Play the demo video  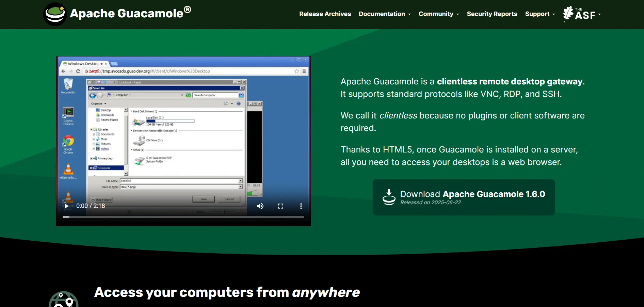[67, 206]
